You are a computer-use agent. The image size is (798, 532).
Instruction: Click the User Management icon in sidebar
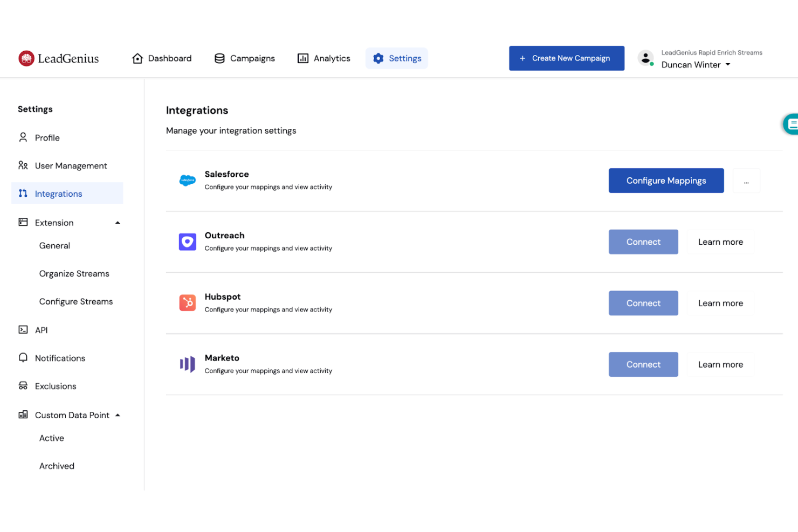23,165
